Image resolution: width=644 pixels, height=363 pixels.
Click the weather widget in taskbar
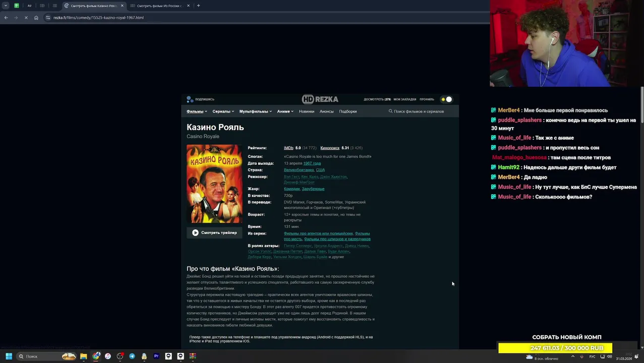(x=543, y=357)
